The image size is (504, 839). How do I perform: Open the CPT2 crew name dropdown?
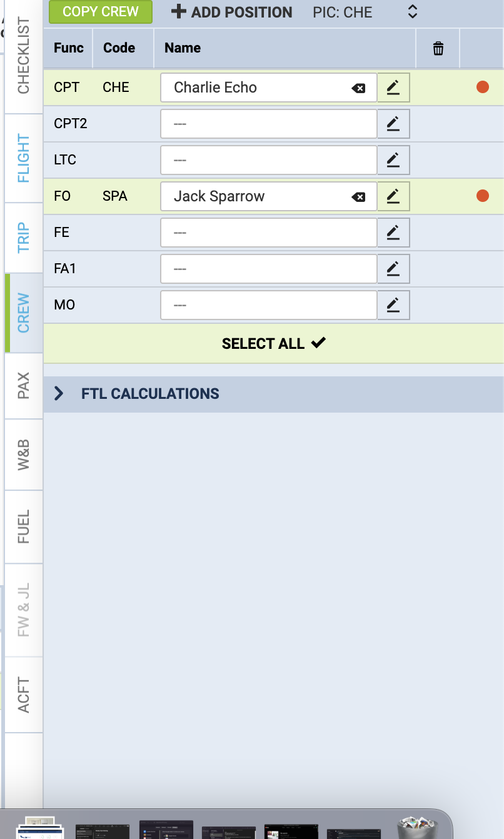pos(268,124)
